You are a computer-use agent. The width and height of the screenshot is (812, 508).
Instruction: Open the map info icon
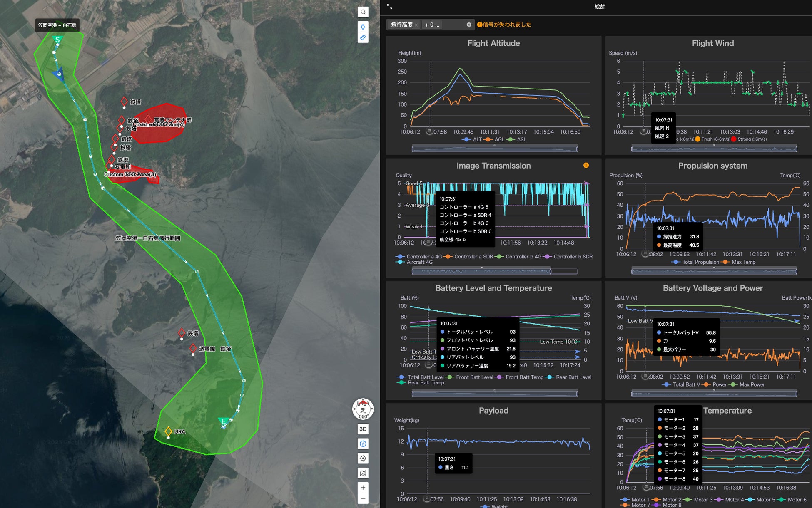coord(363,444)
